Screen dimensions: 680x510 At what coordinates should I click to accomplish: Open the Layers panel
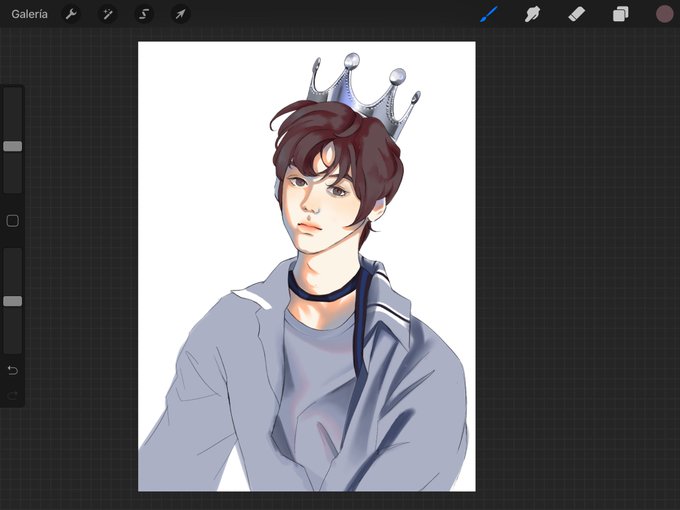click(x=621, y=14)
